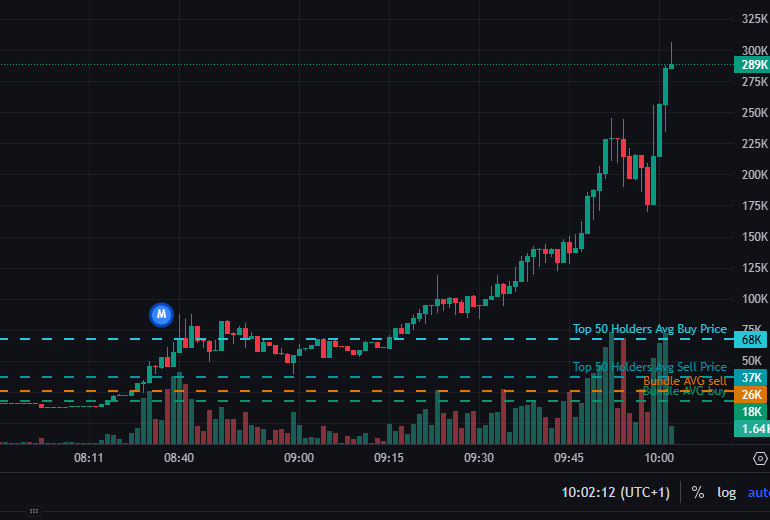This screenshot has height=520, width=770.
Task: Click the panel drag handle at bottom left
Action: coord(33,511)
